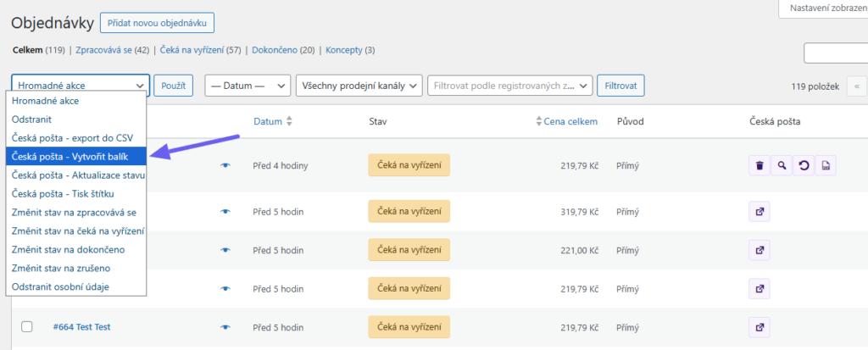Show Koncepty draft orders

point(344,50)
